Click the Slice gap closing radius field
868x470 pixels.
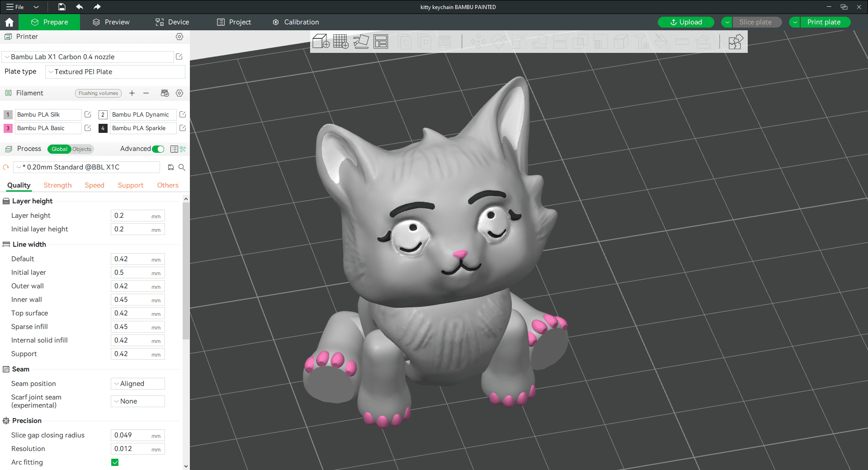[138, 435]
